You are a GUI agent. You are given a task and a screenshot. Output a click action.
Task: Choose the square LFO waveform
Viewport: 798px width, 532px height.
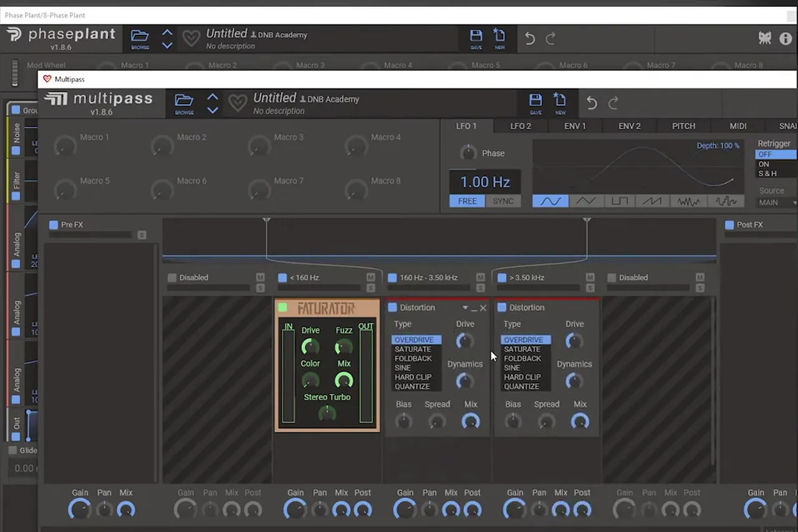pyautogui.click(x=619, y=201)
